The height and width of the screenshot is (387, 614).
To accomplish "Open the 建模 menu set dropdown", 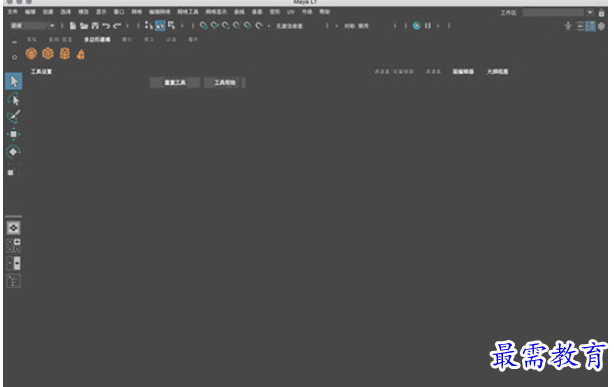I will pos(32,26).
